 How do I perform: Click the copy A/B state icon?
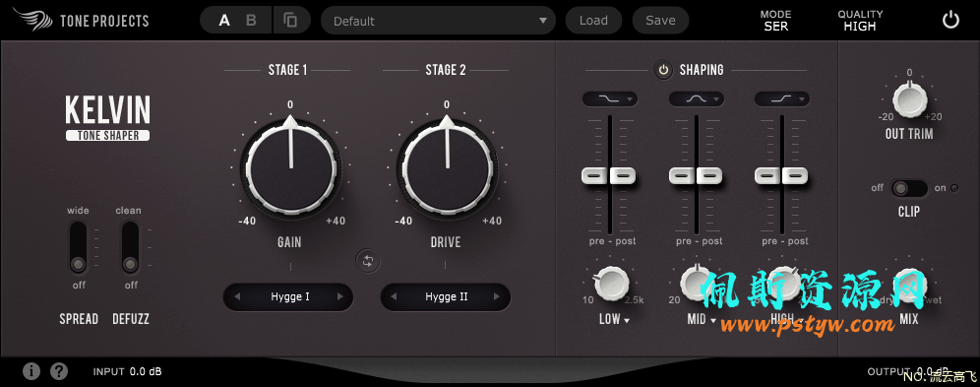point(290,20)
